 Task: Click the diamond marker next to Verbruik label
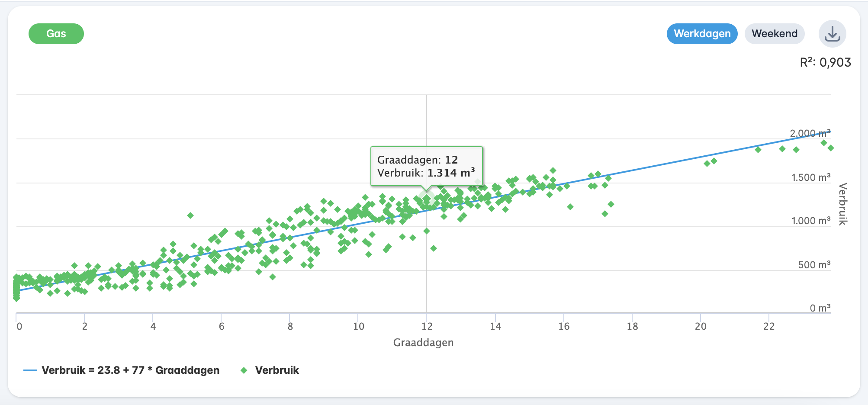pos(244,370)
